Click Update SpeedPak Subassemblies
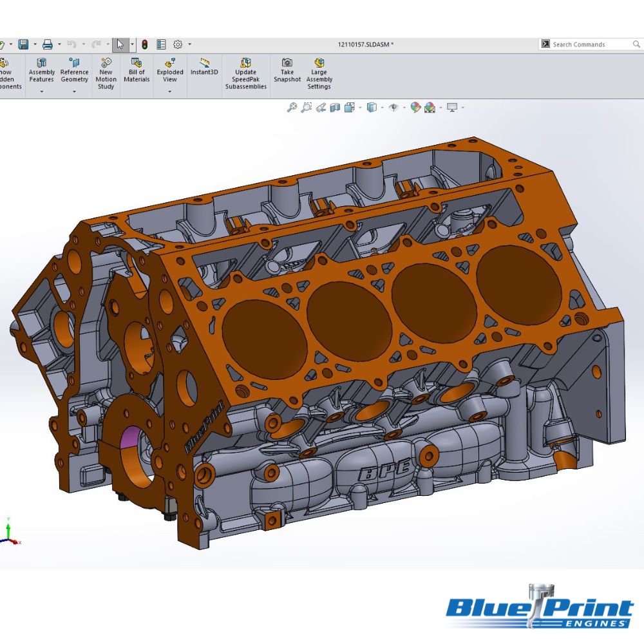Screen dimensions: 644x644 click(x=246, y=73)
